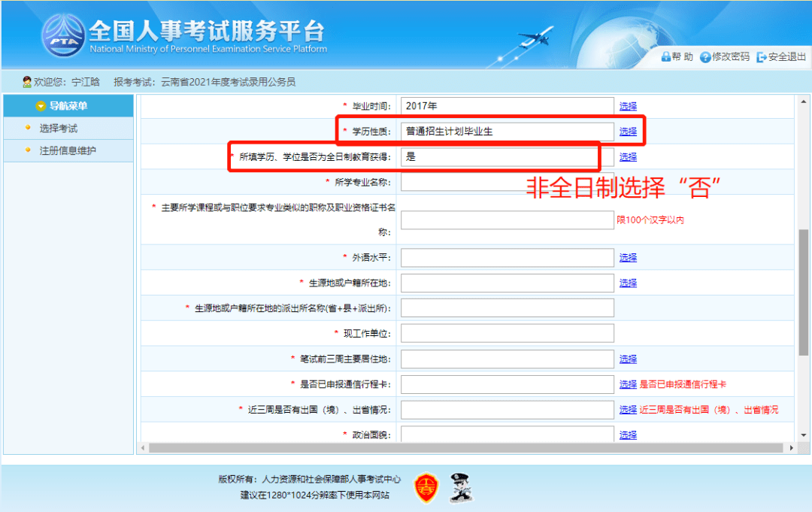Click 选择 link next to 外语水平
812x512 pixels.
coord(628,258)
